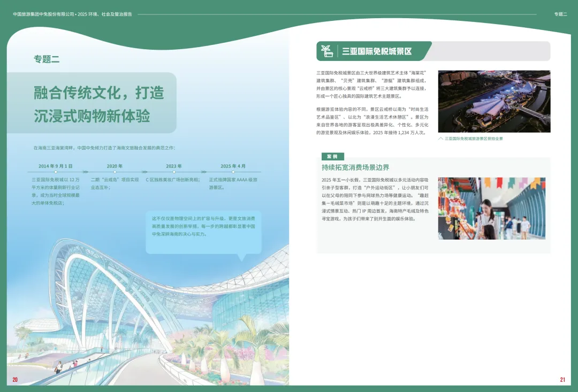The width and height of the screenshot is (578, 392).
Task: Click the date label 2025年4月
Action: pyautogui.click(x=233, y=166)
